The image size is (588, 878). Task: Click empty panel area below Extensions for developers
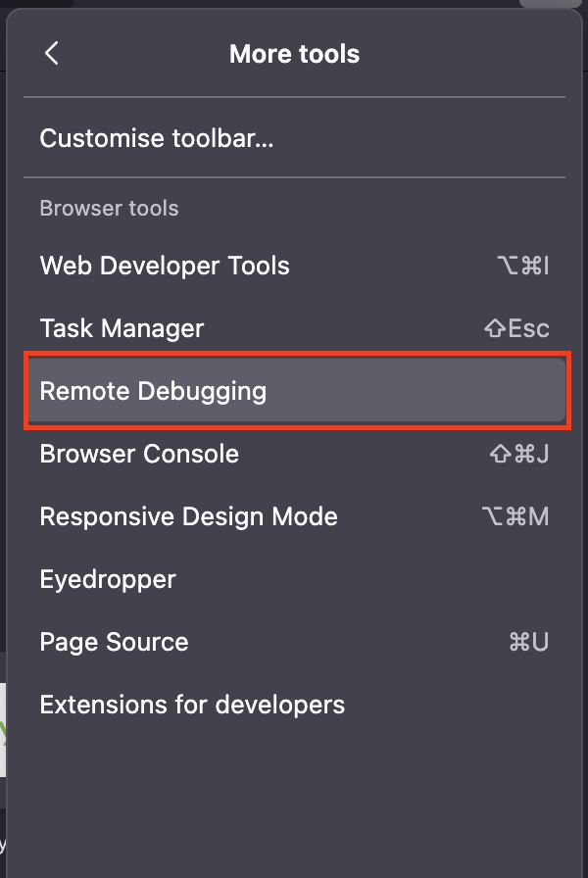[x=294, y=794]
